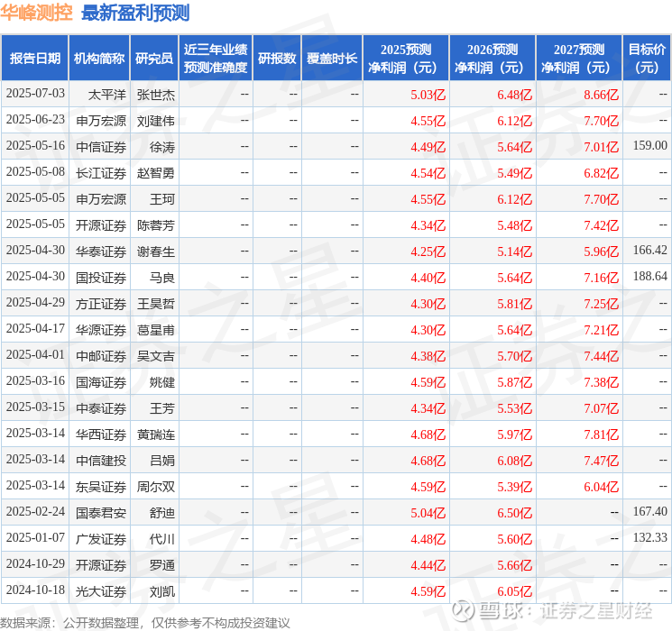Click the 东吴证券 institution cell
The width and height of the screenshot is (672, 631).
click(101, 487)
